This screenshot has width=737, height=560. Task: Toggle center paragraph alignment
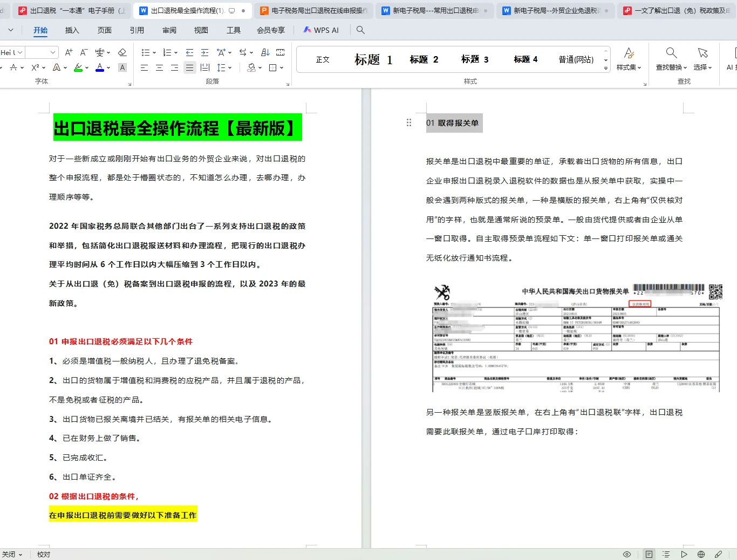159,67
